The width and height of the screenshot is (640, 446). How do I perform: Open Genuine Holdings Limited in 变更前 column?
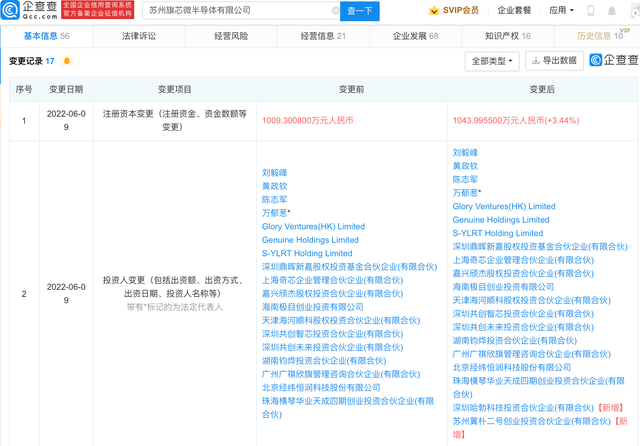point(310,240)
